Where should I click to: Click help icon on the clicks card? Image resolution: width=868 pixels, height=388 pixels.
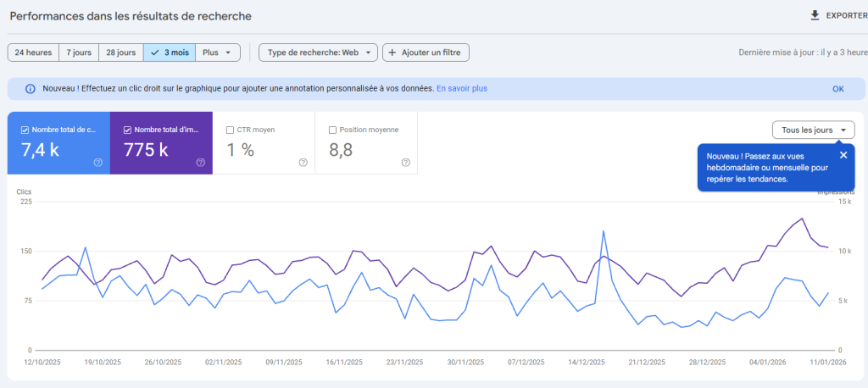pyautogui.click(x=98, y=163)
